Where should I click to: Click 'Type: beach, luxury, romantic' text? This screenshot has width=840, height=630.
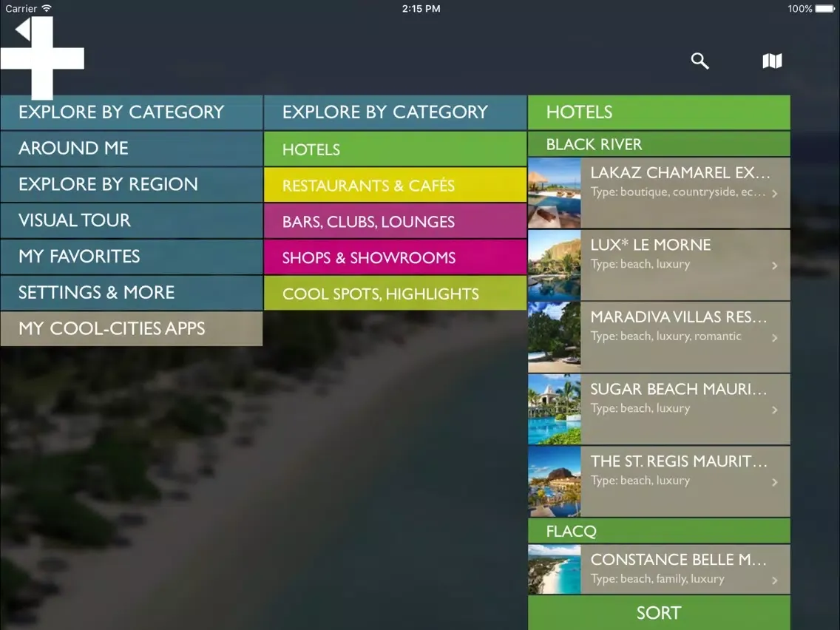click(666, 336)
